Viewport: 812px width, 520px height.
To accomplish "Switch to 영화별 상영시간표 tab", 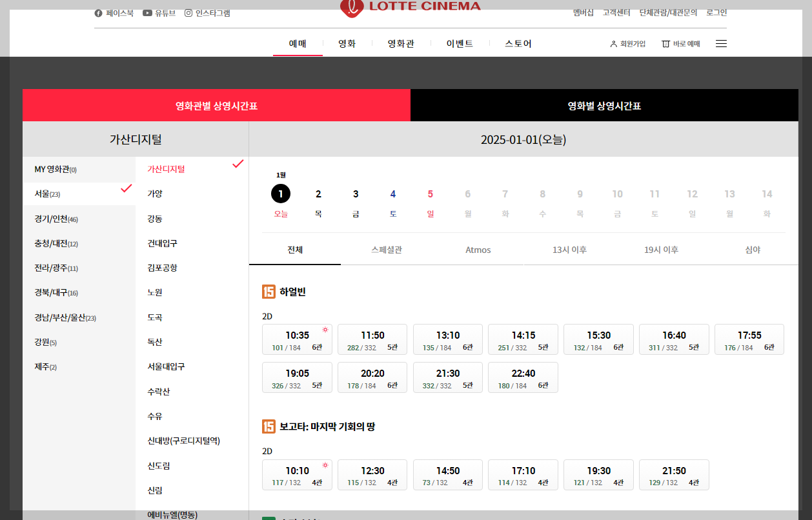I will pyautogui.click(x=604, y=106).
